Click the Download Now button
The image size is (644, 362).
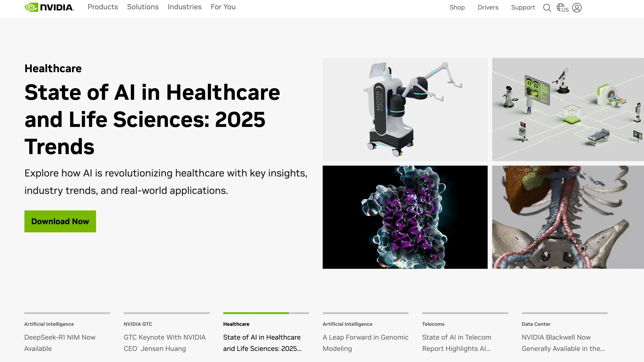click(x=60, y=221)
